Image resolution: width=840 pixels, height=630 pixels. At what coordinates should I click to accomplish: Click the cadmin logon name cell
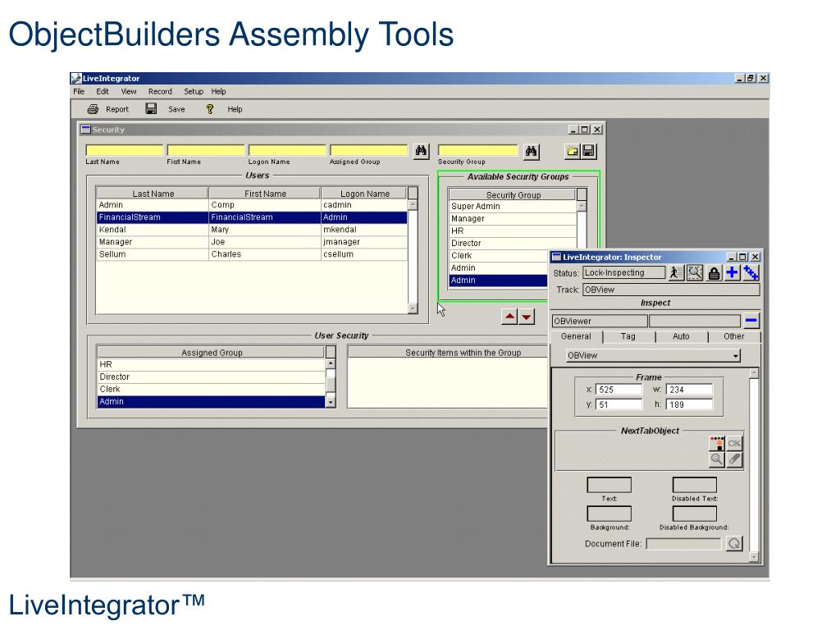[364, 205]
